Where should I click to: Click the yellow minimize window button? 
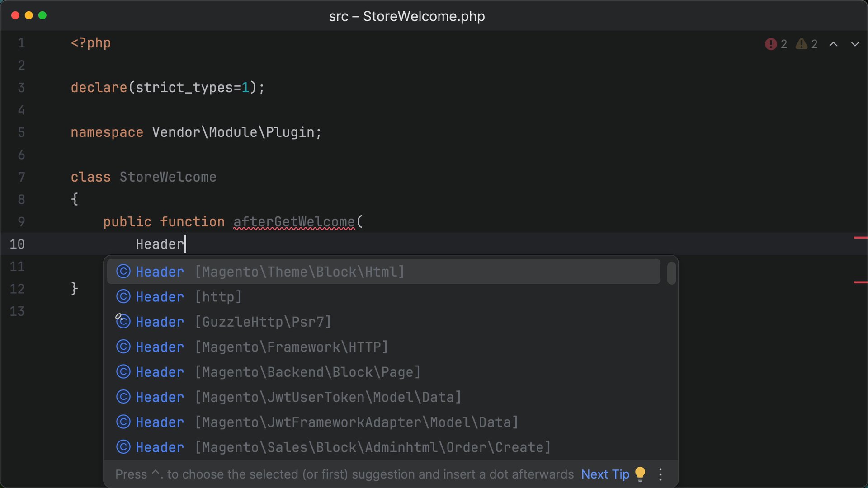tap(29, 15)
